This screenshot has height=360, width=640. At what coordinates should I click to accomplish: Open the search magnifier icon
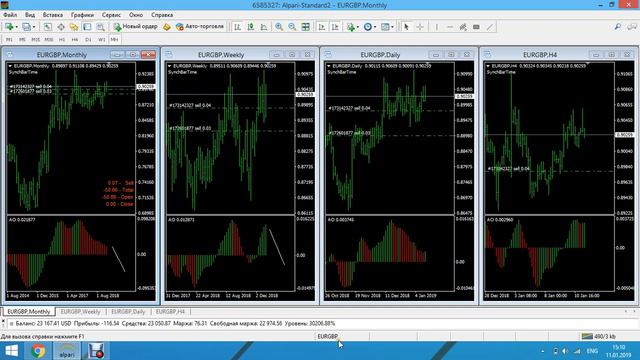coord(618,27)
